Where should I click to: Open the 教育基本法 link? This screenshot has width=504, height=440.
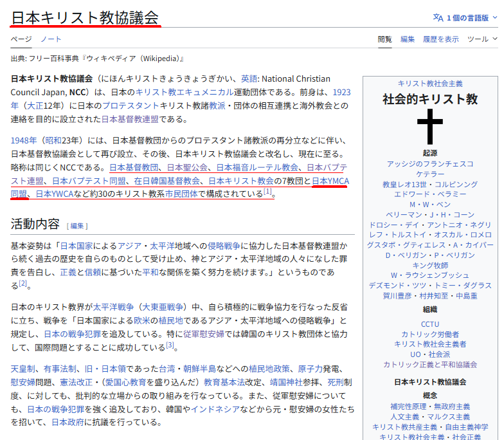(x=224, y=382)
